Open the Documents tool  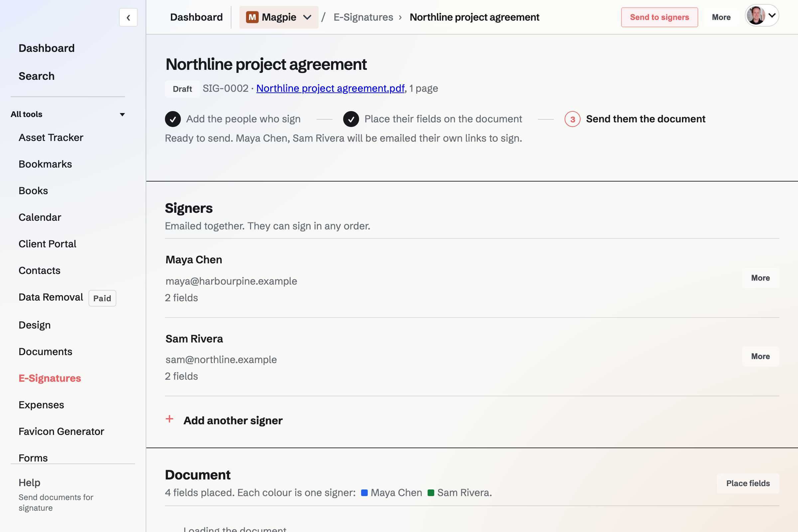pyautogui.click(x=45, y=351)
